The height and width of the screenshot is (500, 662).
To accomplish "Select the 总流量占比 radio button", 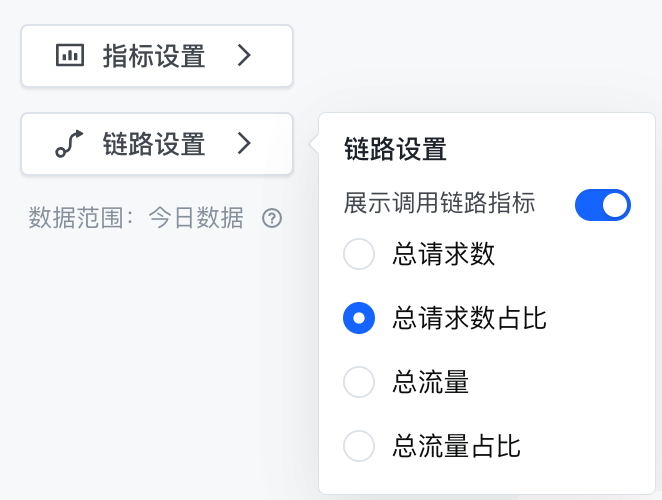I will click(359, 445).
